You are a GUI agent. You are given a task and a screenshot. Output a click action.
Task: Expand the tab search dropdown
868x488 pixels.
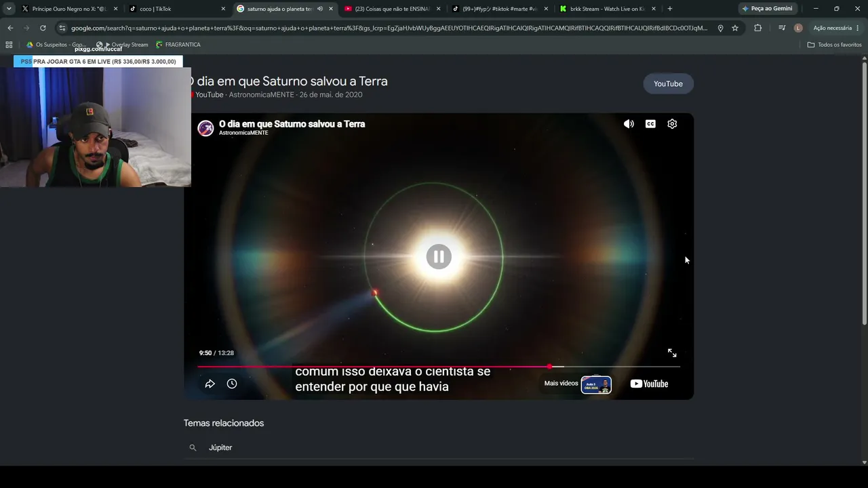click(9, 9)
